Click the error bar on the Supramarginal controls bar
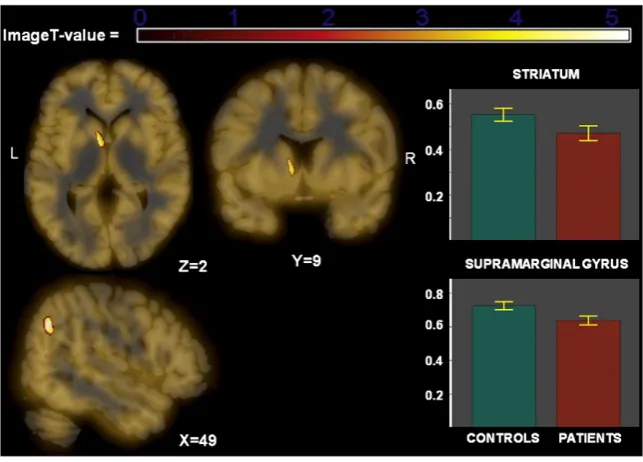Screen dimensions: 643x462 pos(504,306)
